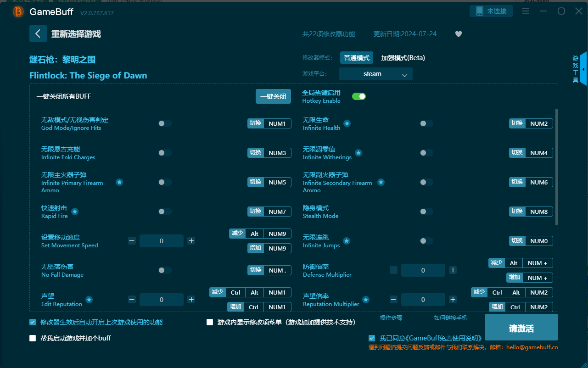Select the 加强模式(Beta) enhanced mode tab
The image size is (588, 368).
tap(403, 58)
